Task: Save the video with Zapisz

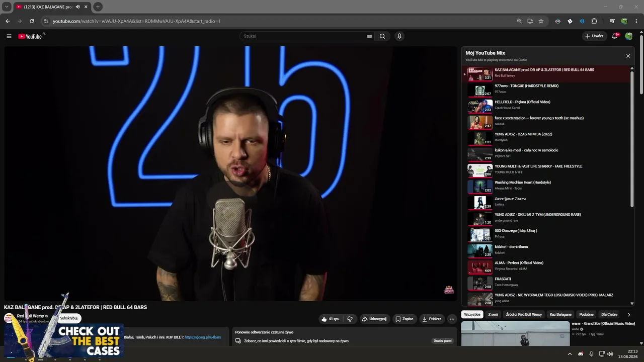Action: [x=405, y=319]
